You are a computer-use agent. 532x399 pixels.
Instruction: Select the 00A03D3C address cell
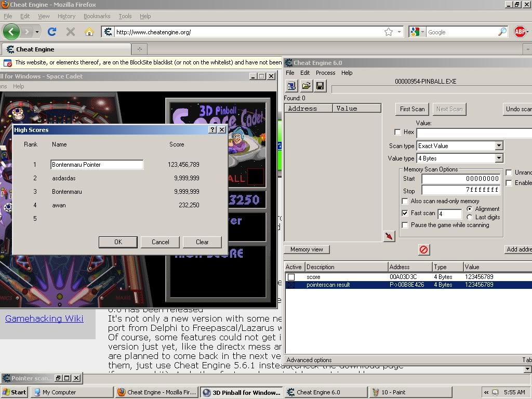(403, 277)
